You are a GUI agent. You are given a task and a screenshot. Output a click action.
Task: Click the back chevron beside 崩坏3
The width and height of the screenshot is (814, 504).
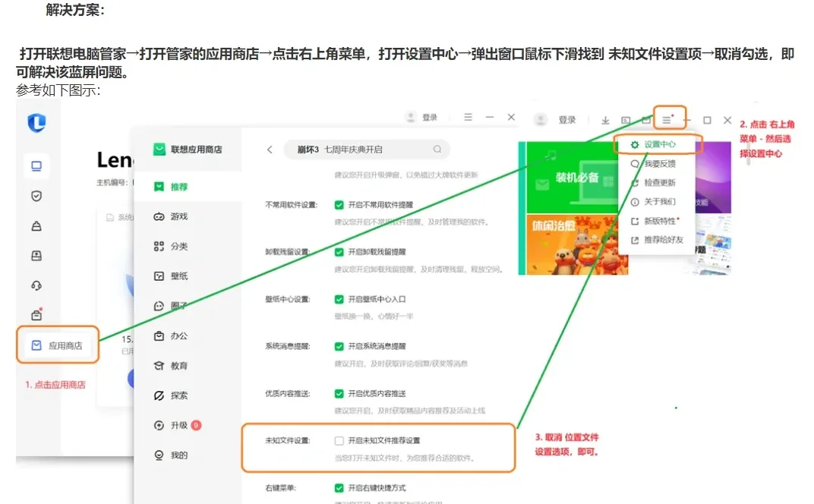pyautogui.click(x=270, y=150)
